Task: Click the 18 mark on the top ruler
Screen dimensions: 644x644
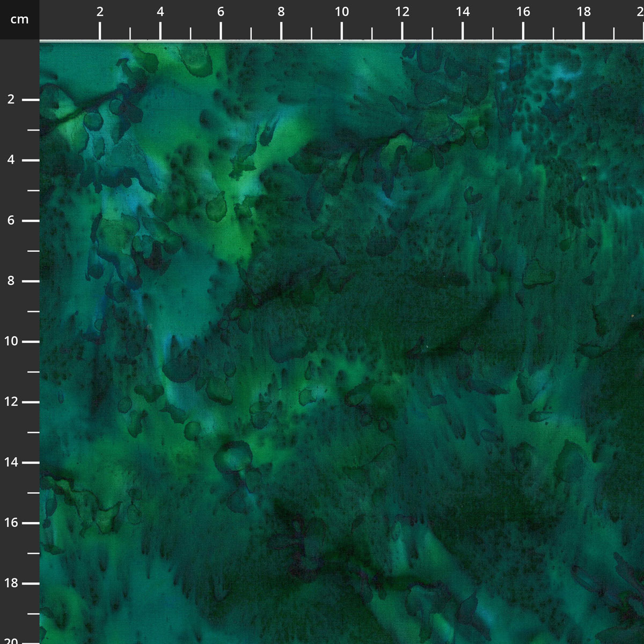Action: pos(584,12)
